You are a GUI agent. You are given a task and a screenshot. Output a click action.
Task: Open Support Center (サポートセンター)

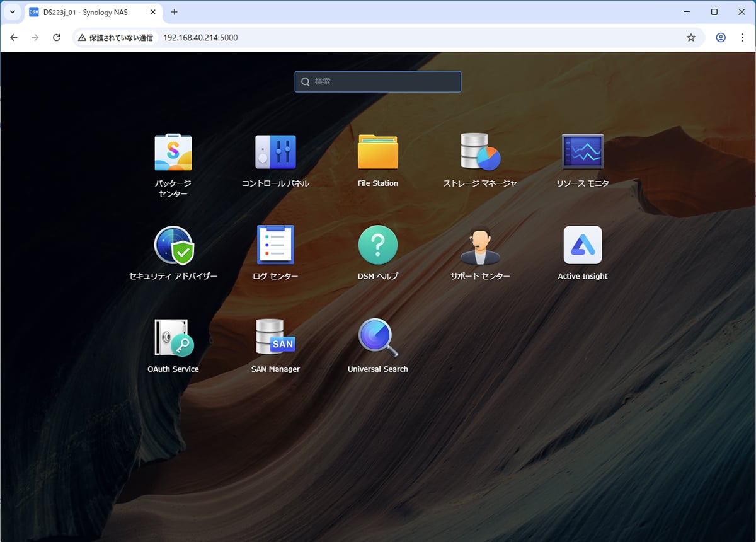click(x=480, y=246)
